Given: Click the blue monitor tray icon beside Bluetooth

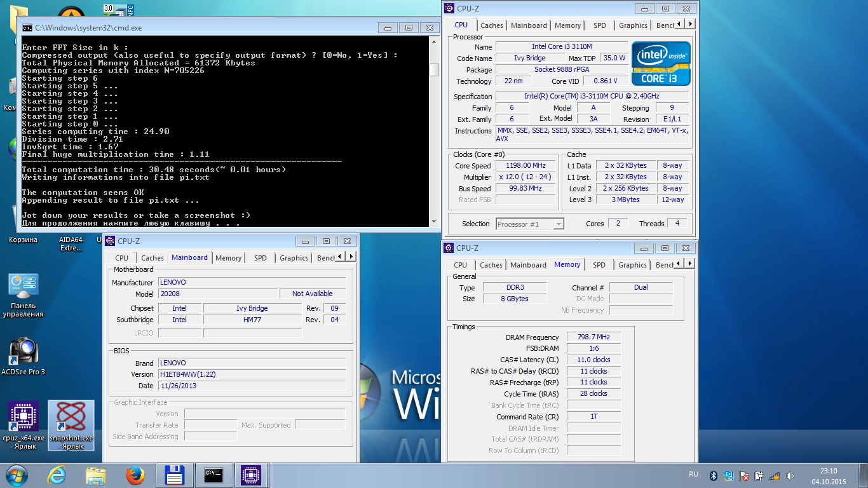Looking at the screenshot, I should [728, 475].
